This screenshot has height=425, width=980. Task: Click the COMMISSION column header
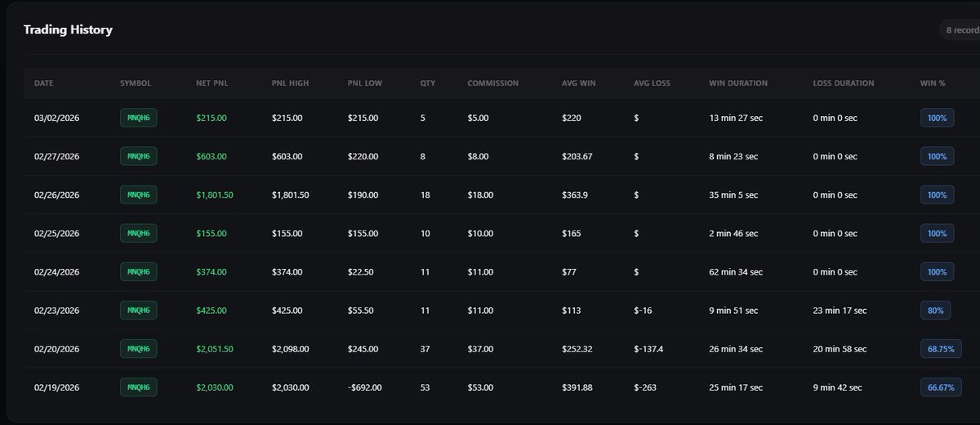coord(492,83)
